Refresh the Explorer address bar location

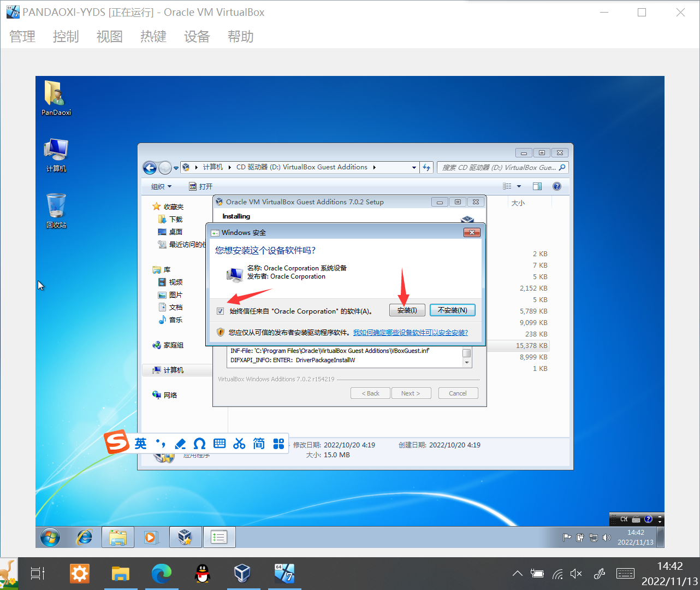coord(426,168)
